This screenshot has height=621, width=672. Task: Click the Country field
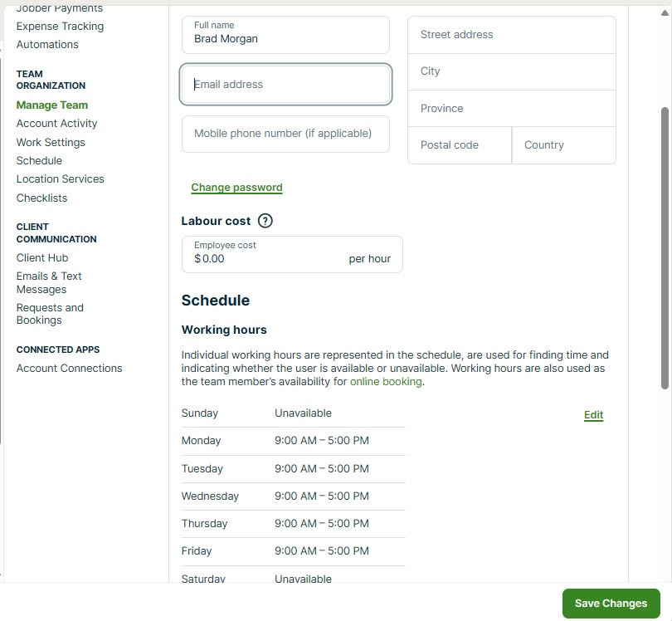[x=564, y=145]
